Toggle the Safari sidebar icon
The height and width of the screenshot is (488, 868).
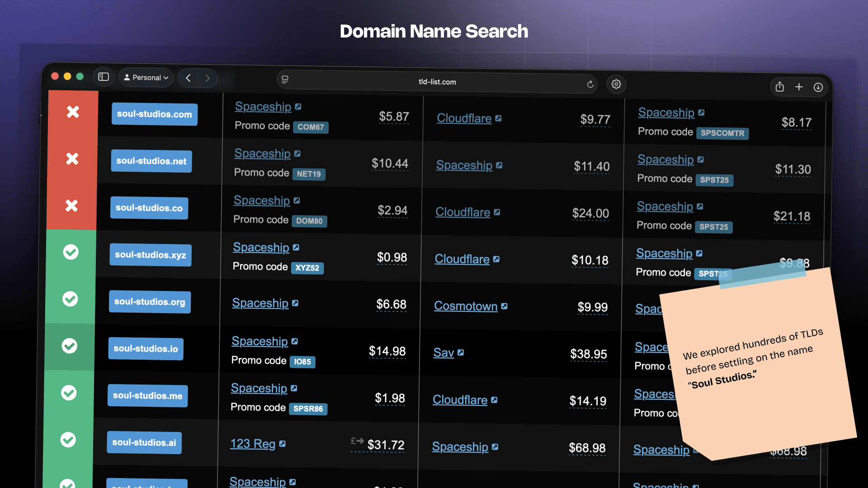pyautogui.click(x=104, y=77)
